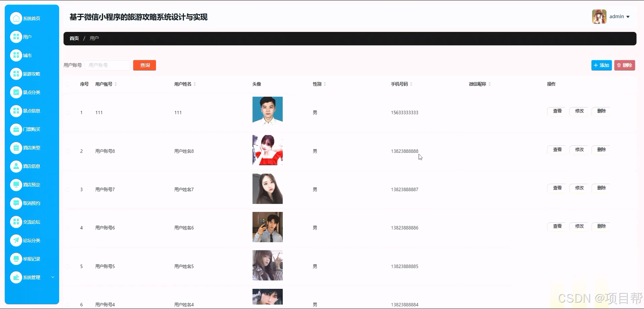644x309 pixels.
Task: Check the row checkbox for 用户账号5
Action: tap(67, 266)
